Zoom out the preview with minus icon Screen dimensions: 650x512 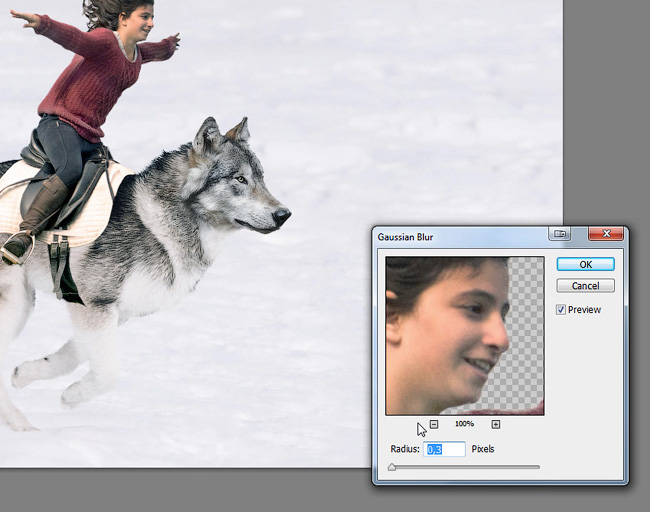[434, 424]
